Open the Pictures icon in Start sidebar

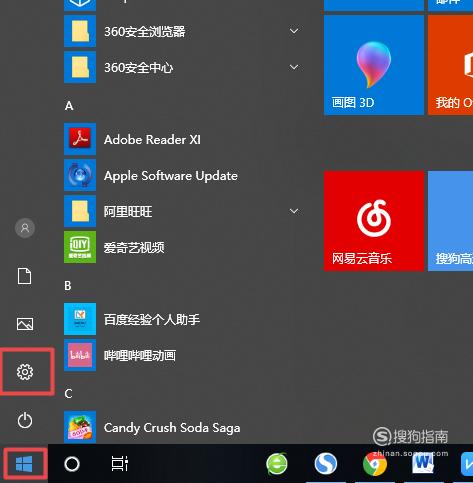25,324
